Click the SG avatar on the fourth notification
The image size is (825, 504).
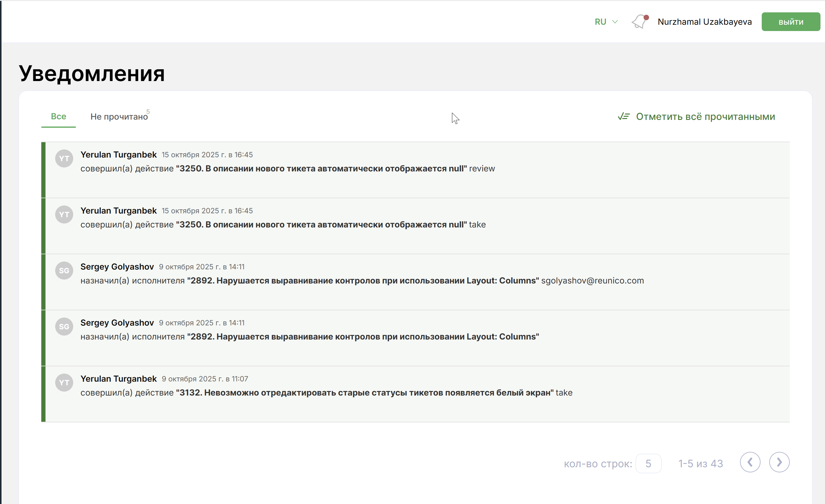click(64, 326)
